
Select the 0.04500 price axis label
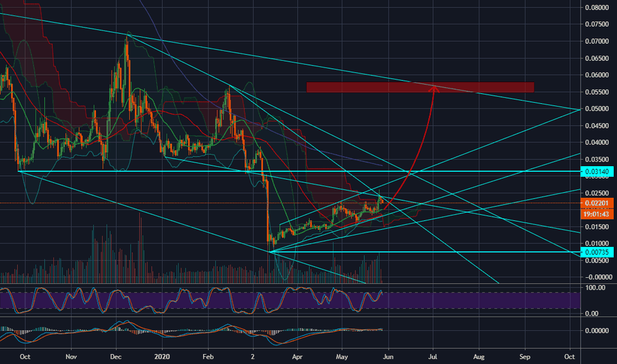tap(597, 126)
